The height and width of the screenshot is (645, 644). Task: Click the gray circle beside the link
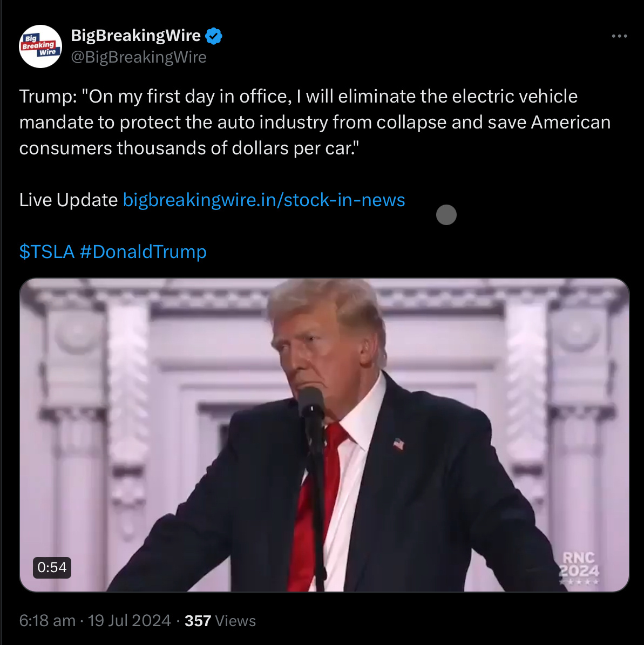pos(446,215)
